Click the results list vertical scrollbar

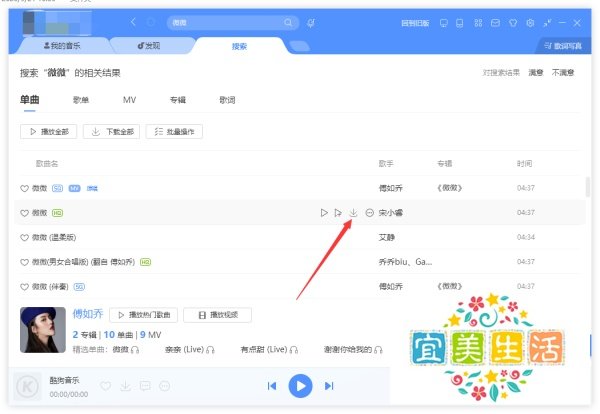(588, 187)
